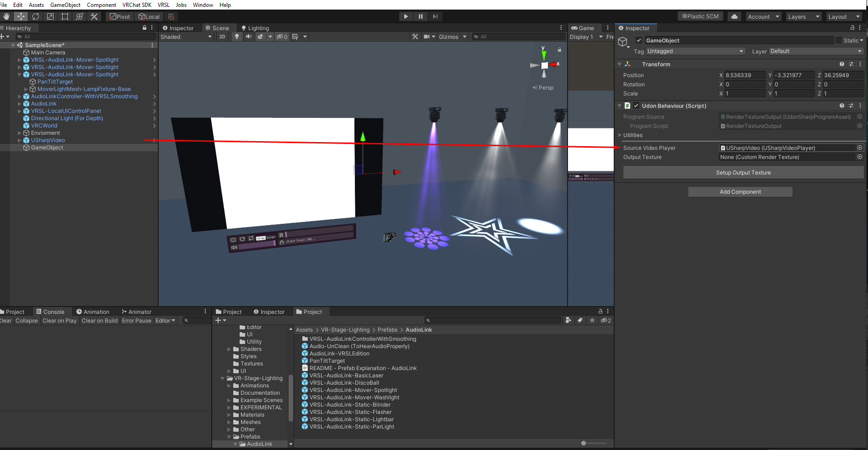Viewport: 868px width, 450px height.
Task: Open custom editor tools icon
Action: [94, 16]
